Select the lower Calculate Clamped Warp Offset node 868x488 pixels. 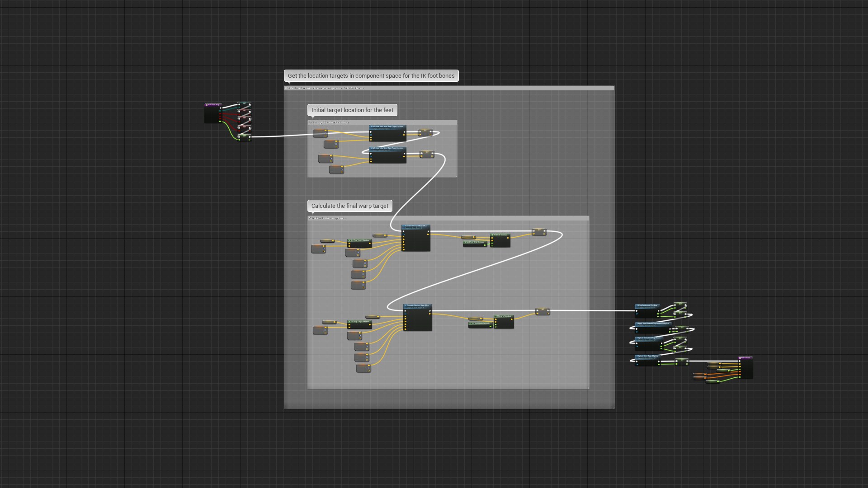click(417, 306)
